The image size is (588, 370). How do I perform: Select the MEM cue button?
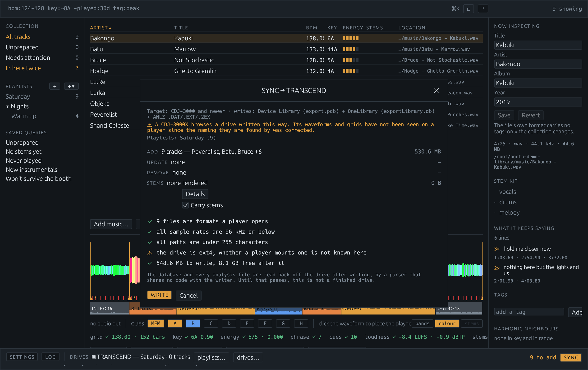click(156, 323)
